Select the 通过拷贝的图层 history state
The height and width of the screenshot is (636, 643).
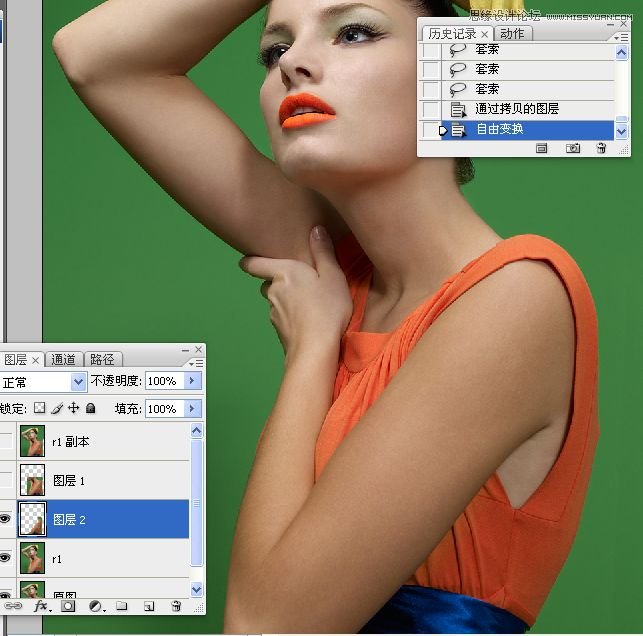point(517,109)
